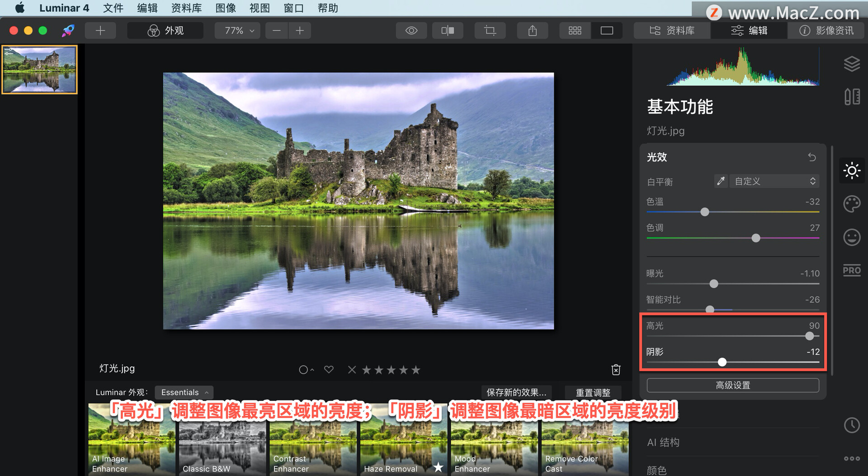Open the Layers panel icon

point(852,63)
